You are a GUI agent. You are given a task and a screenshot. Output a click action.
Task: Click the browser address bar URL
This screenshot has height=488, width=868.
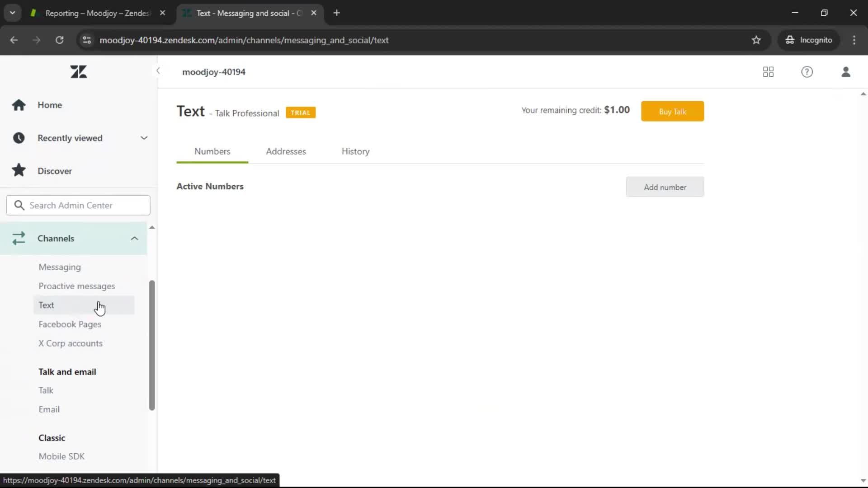coord(244,40)
